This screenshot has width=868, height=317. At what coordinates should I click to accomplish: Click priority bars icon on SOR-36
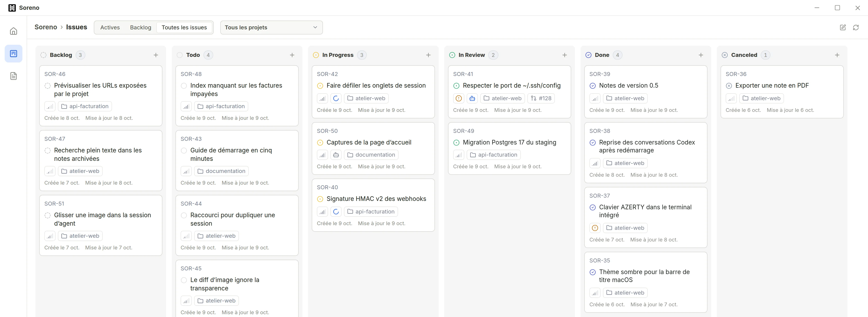click(x=731, y=98)
